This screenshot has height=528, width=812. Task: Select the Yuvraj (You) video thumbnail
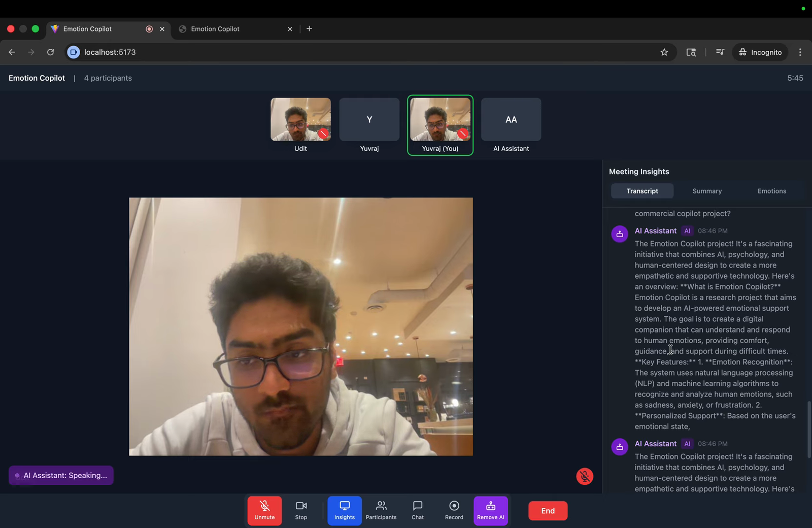coord(441,119)
